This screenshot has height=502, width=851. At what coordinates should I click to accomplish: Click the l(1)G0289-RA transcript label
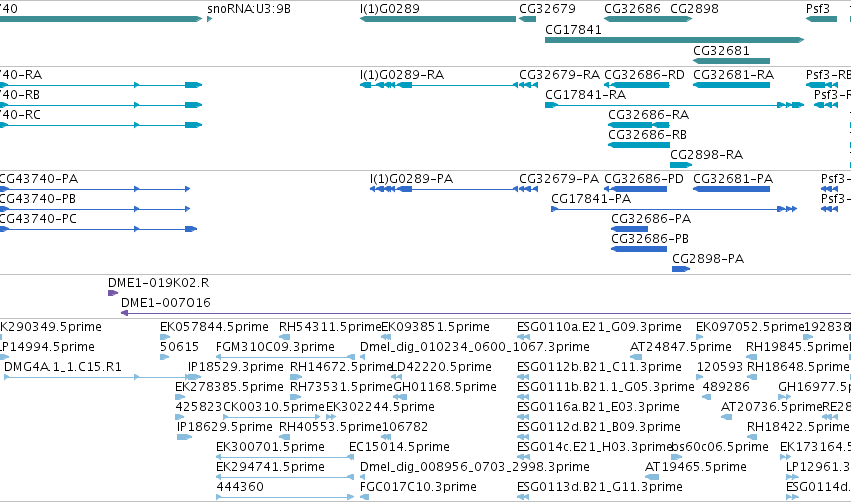[402, 74]
